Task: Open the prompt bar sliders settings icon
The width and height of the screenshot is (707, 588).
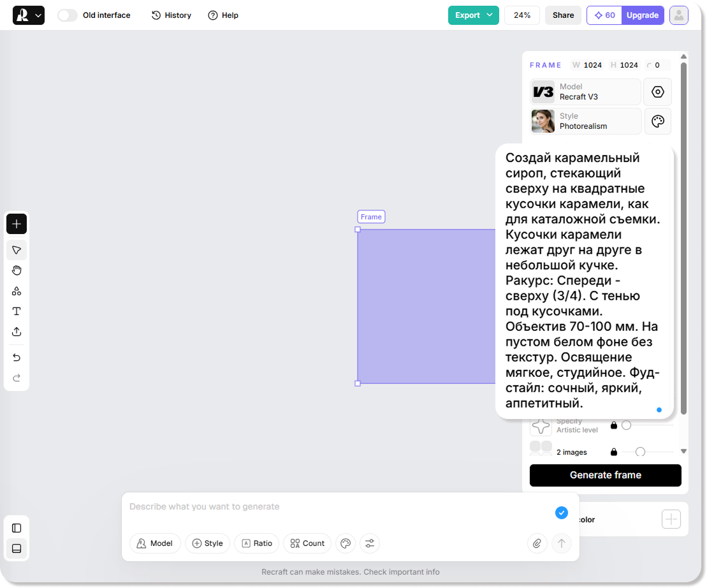Action: click(370, 543)
